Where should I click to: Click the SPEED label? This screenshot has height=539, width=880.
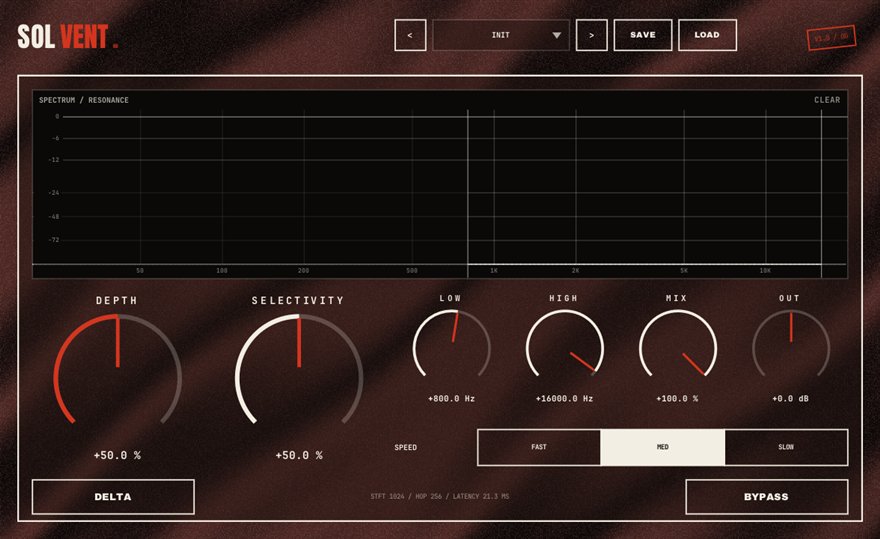click(x=406, y=447)
